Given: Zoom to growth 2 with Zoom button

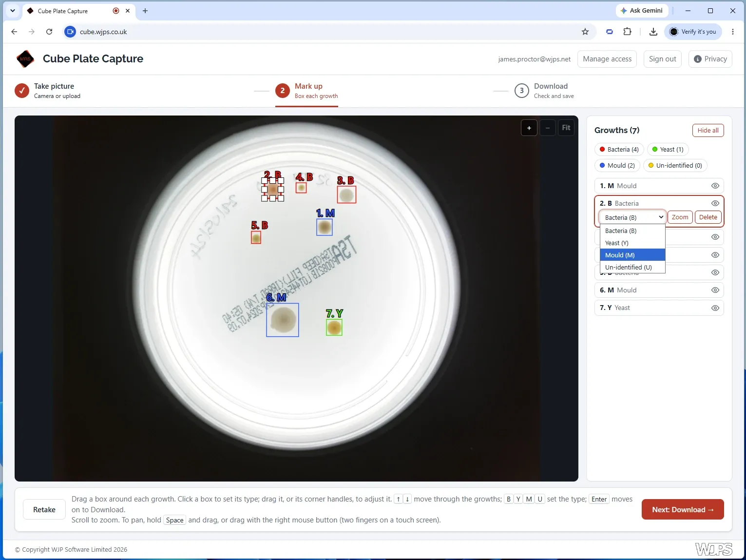Looking at the screenshot, I should click(680, 217).
